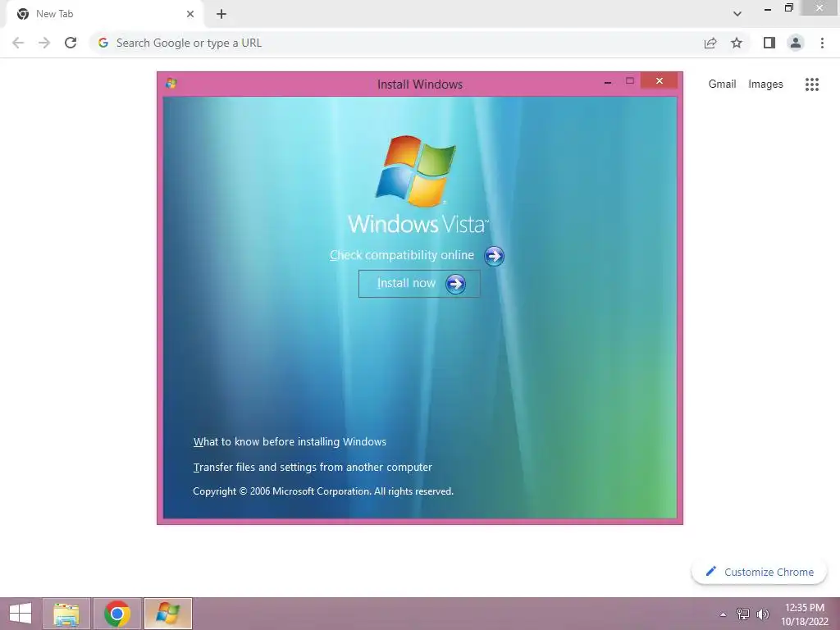Select the New Tab tab
This screenshot has width=840, height=630.
(x=105, y=14)
